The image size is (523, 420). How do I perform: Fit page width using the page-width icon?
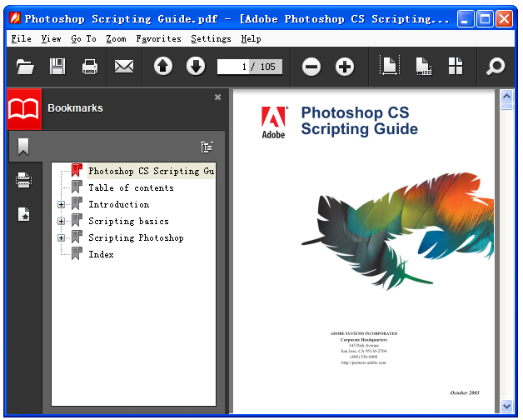[390, 66]
